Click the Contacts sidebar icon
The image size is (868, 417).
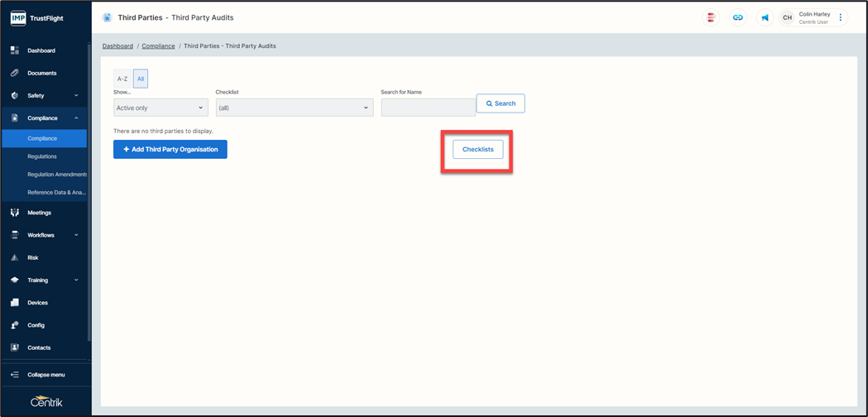[15, 347]
